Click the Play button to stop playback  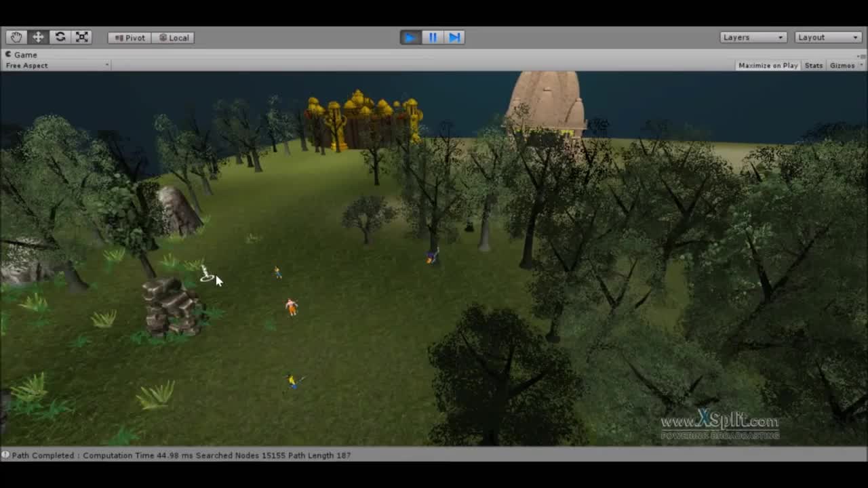point(410,37)
